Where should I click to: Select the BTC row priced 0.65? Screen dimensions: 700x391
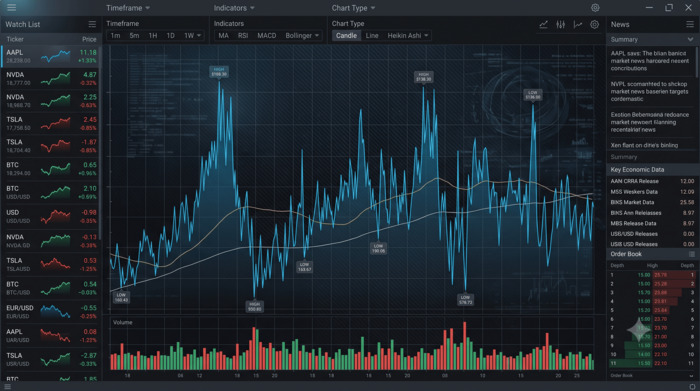50,169
